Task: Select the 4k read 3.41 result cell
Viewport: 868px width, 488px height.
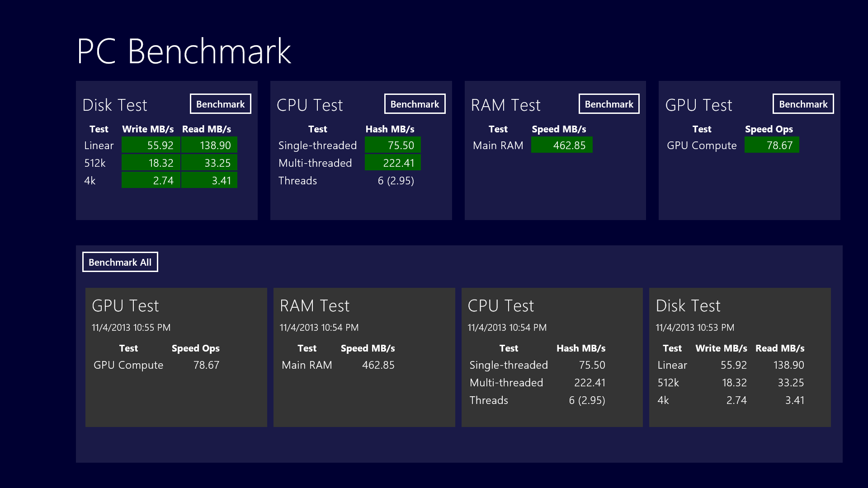Action: (209, 180)
